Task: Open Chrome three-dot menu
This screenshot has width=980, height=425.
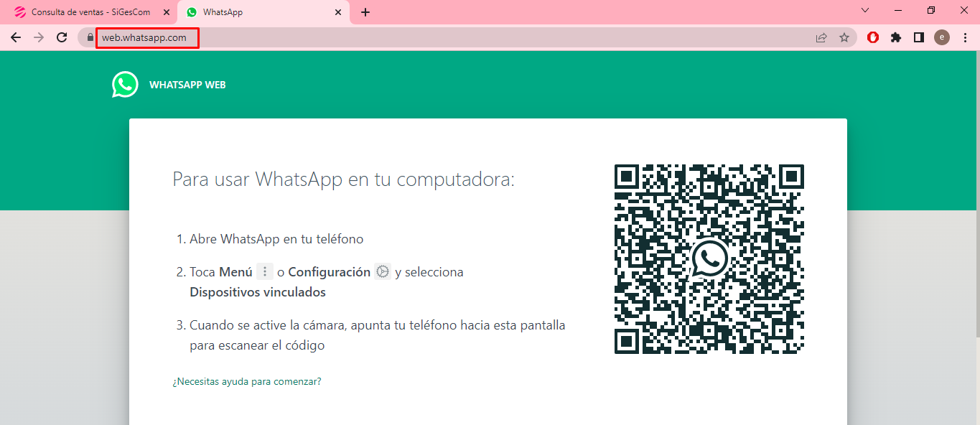Action: (965, 38)
